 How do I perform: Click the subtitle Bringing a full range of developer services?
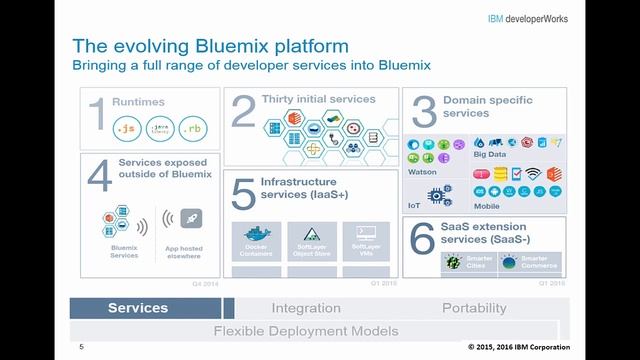[251, 65]
